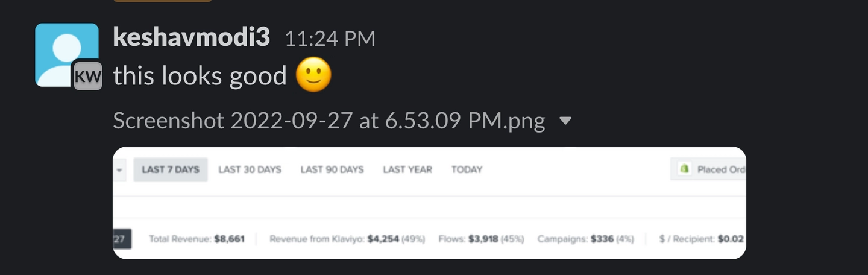The width and height of the screenshot is (868, 275).
Task: Click the Flows $3,918 stat
Action: click(x=483, y=239)
